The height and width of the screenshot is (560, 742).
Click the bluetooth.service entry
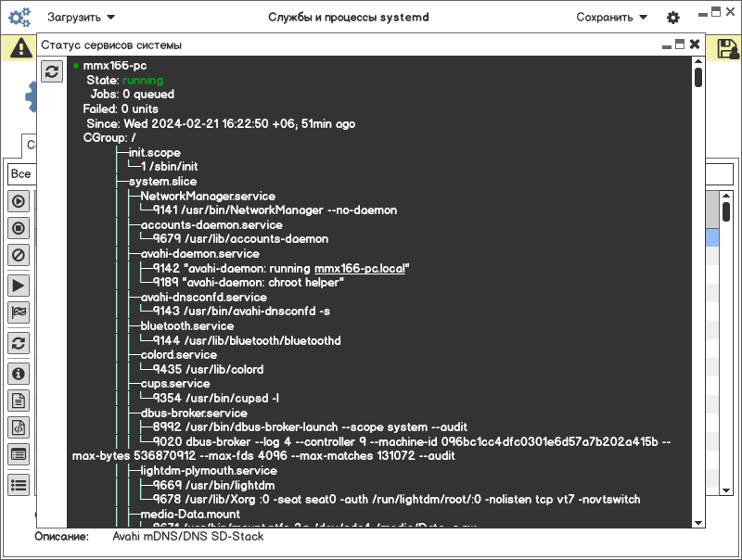click(187, 326)
